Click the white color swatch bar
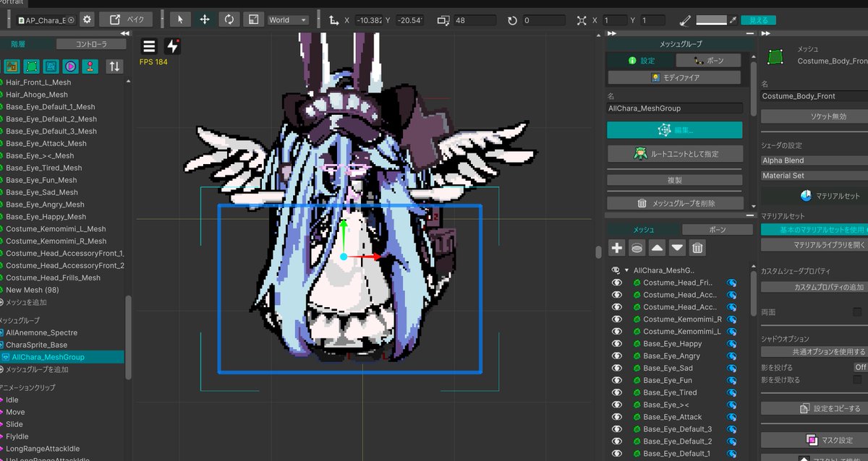The width and height of the screenshot is (868, 461). pyautogui.click(x=711, y=20)
